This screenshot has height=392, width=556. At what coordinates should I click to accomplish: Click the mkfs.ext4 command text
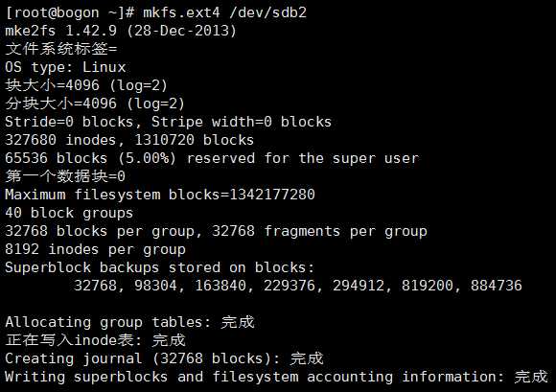(181, 12)
